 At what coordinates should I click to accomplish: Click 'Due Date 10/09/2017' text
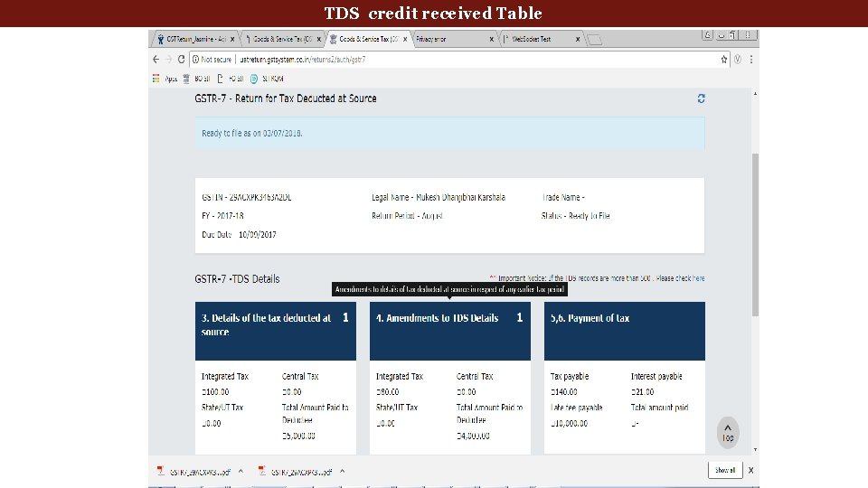click(x=239, y=235)
